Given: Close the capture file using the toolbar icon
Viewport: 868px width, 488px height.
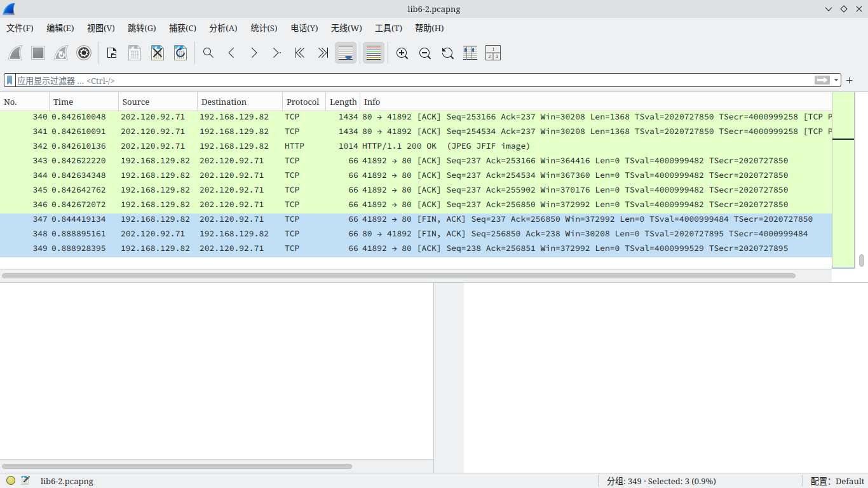Looking at the screenshot, I should coord(158,53).
